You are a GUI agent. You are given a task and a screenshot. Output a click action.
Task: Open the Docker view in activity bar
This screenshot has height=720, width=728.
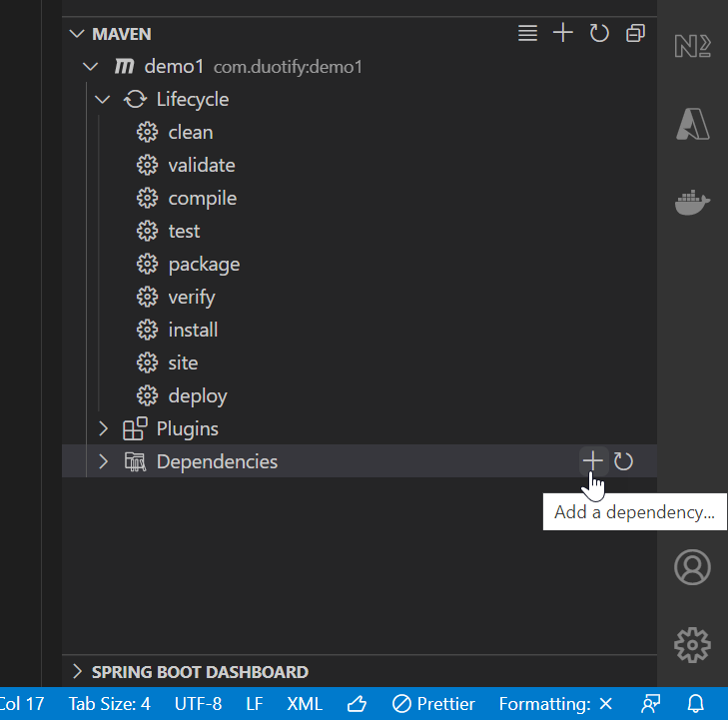692,202
